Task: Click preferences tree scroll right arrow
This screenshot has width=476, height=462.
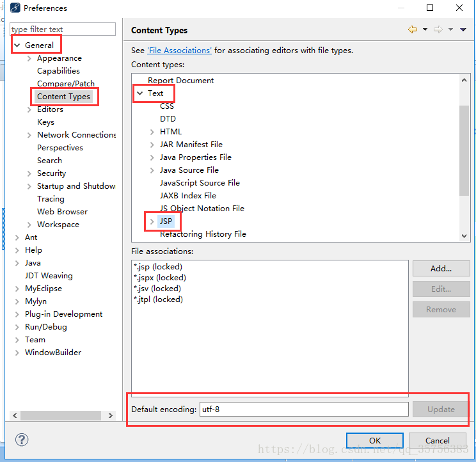Action: coord(111,415)
